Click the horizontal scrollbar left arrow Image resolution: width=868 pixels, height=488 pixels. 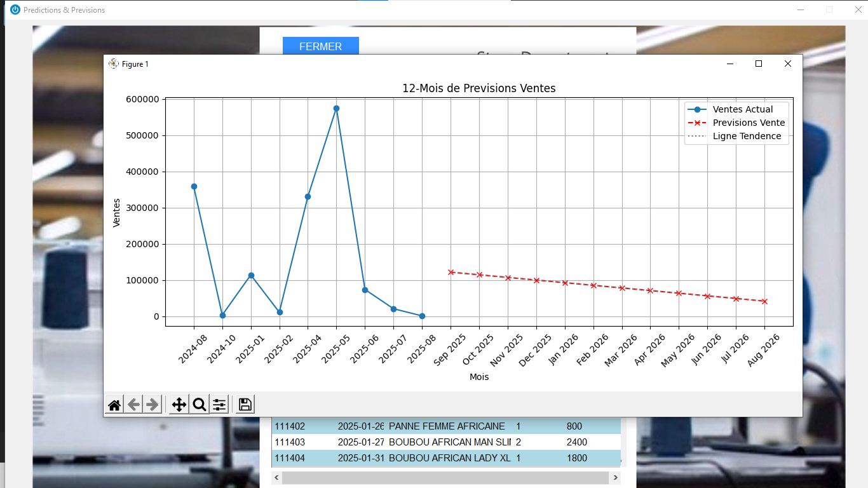coord(276,477)
